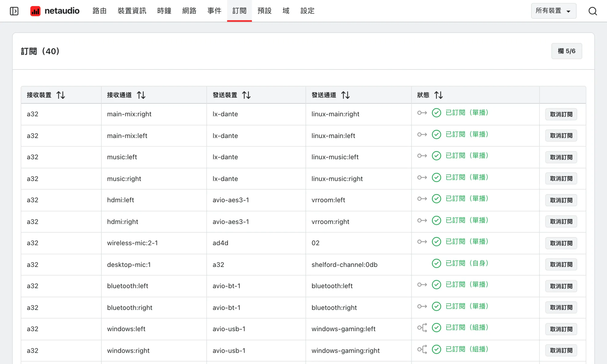Open the 預設 tab
This screenshot has width=607, height=364.
(264, 11)
